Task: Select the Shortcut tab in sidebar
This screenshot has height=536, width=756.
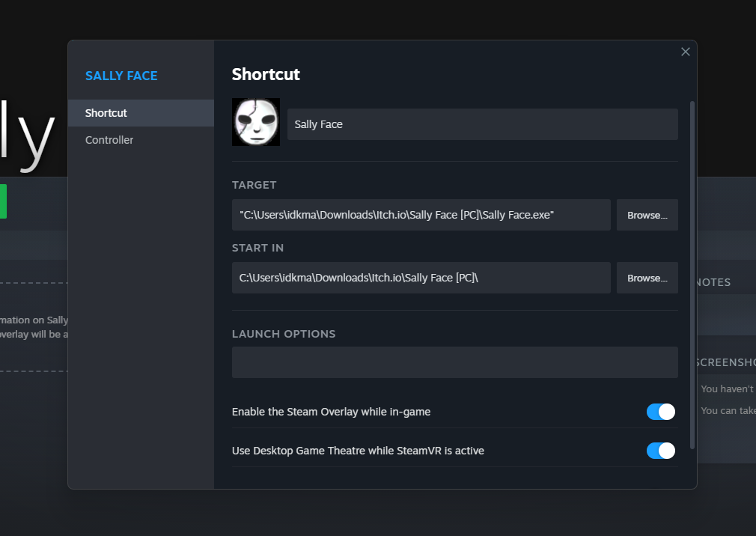Action: [x=106, y=113]
